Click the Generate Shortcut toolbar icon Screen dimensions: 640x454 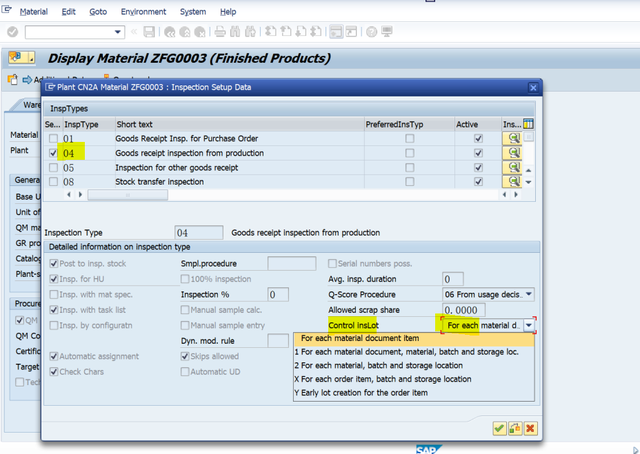(351, 31)
